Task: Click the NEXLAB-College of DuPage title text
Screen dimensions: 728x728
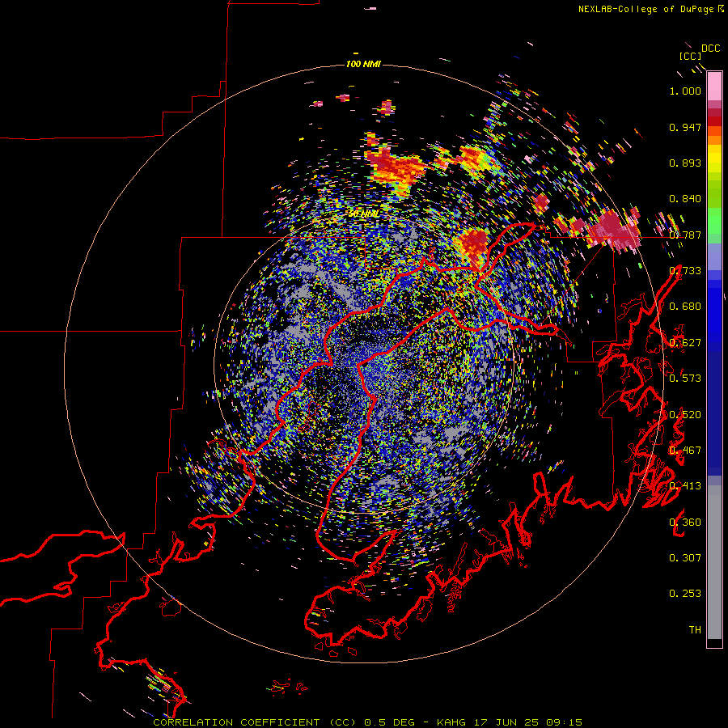Action: [645, 9]
